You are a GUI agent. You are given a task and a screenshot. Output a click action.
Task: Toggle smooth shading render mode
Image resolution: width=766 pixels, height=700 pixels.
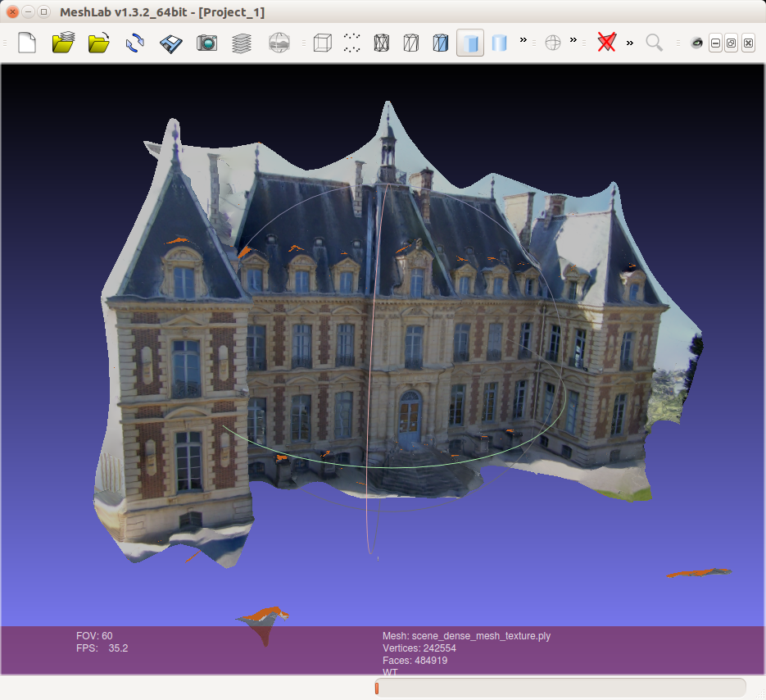click(x=501, y=43)
